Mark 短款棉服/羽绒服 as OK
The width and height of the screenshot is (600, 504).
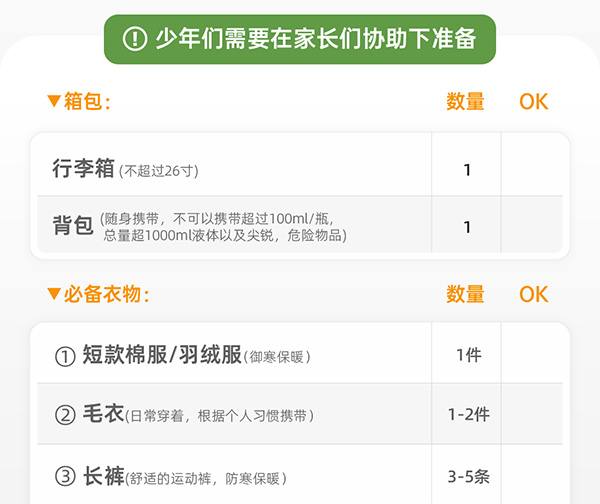click(534, 355)
